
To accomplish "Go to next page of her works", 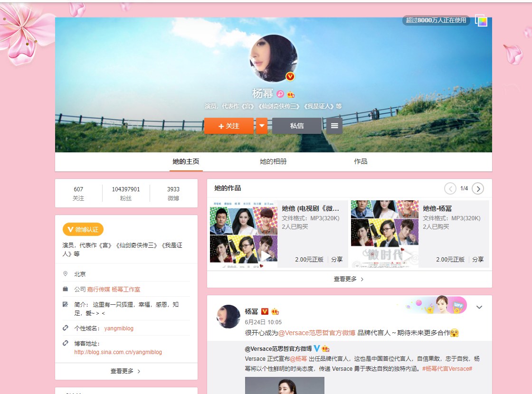I will click(478, 189).
